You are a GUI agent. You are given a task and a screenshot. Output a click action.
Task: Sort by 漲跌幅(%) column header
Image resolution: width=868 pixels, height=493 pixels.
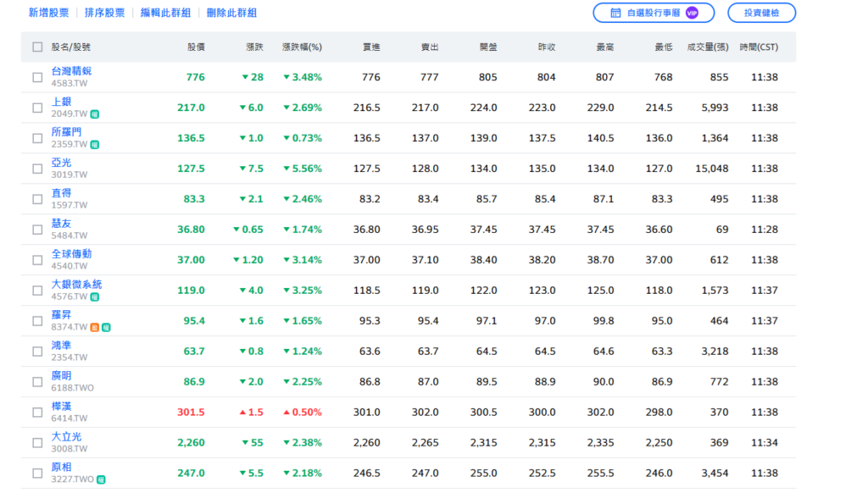tap(303, 47)
